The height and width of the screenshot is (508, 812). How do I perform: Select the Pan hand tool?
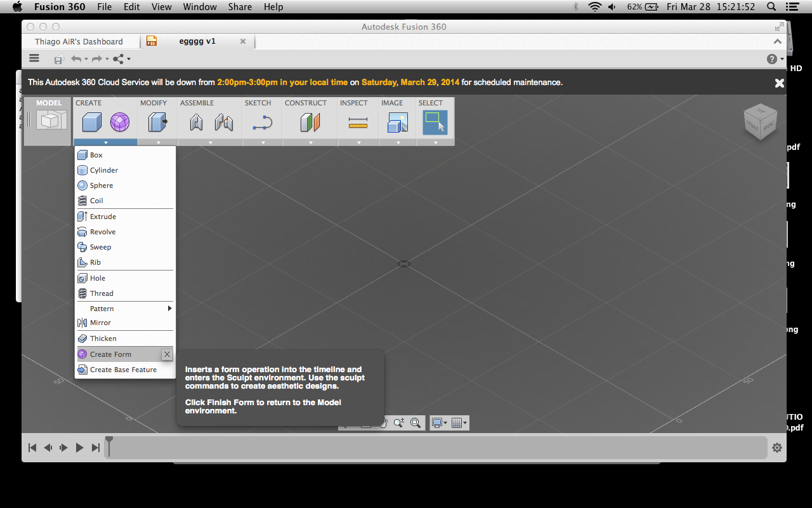coord(383,423)
